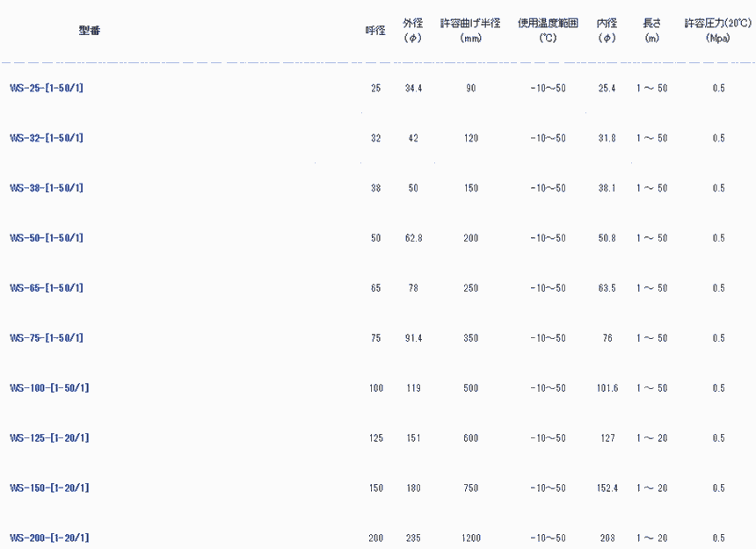The width and height of the screenshot is (756, 549).
Task: Open the WS-25-[1-50/1] product link
Action: (x=47, y=88)
